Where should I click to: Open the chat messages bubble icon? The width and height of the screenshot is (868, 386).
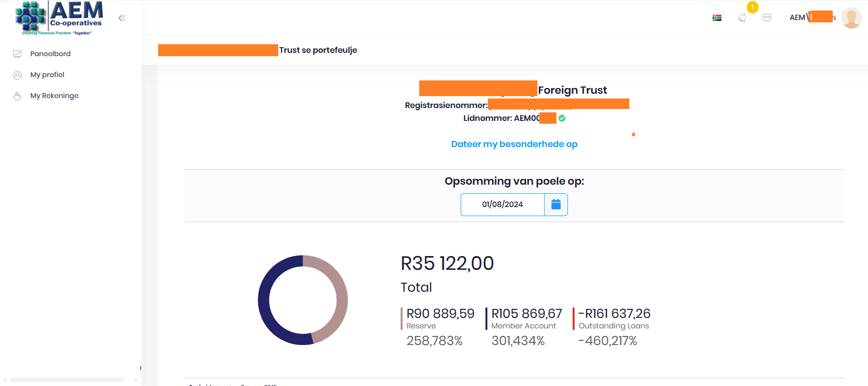pyautogui.click(x=767, y=18)
